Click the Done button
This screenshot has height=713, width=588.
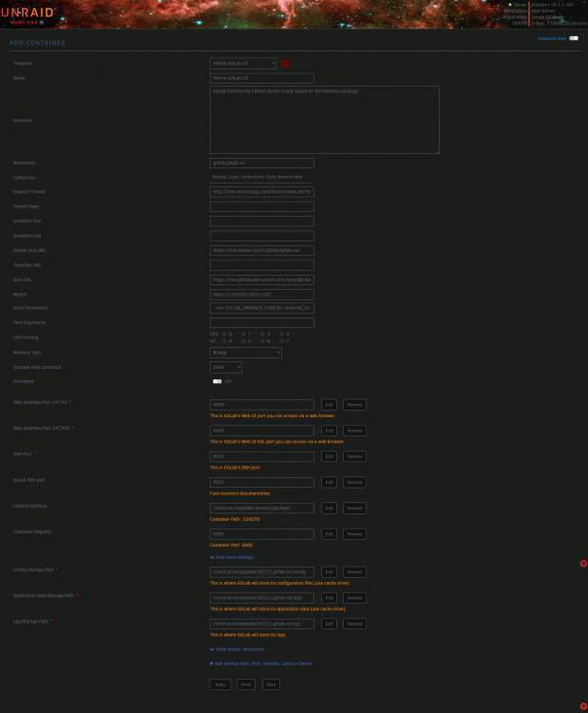coord(246,684)
